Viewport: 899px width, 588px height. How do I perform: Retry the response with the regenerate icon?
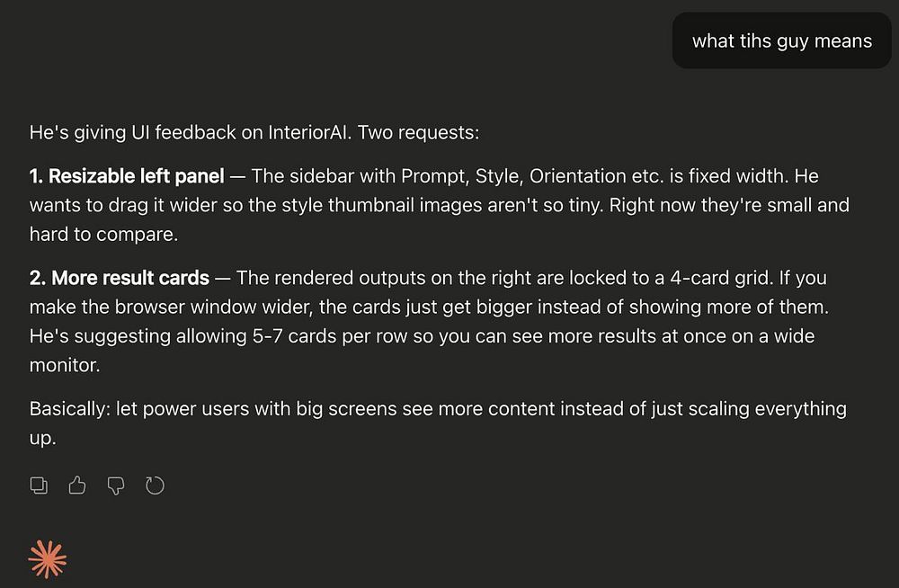click(x=155, y=486)
